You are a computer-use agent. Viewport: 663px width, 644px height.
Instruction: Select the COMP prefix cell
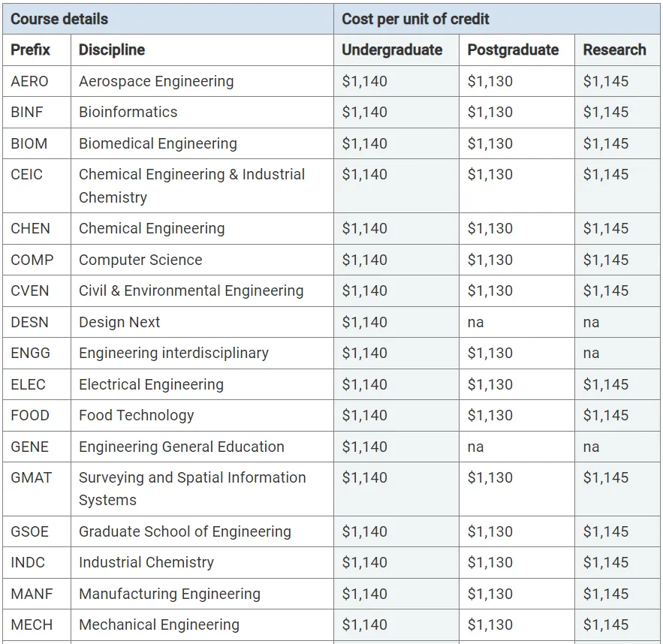[32, 260]
